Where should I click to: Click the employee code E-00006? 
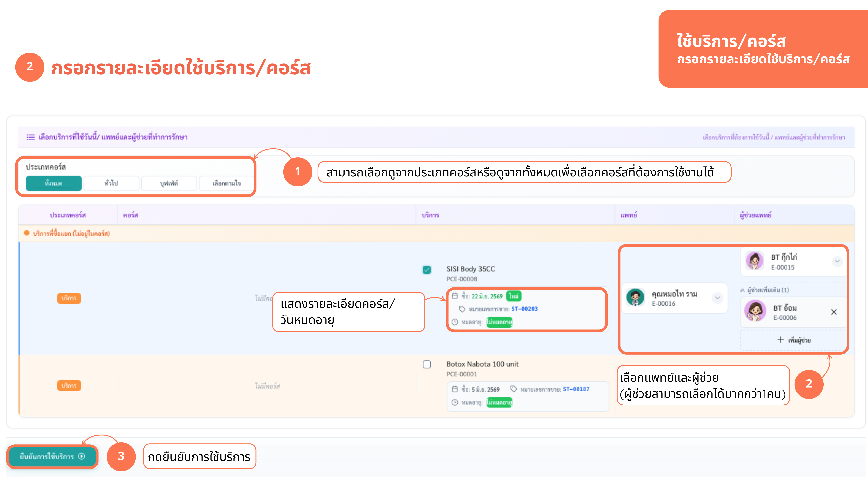click(x=785, y=318)
